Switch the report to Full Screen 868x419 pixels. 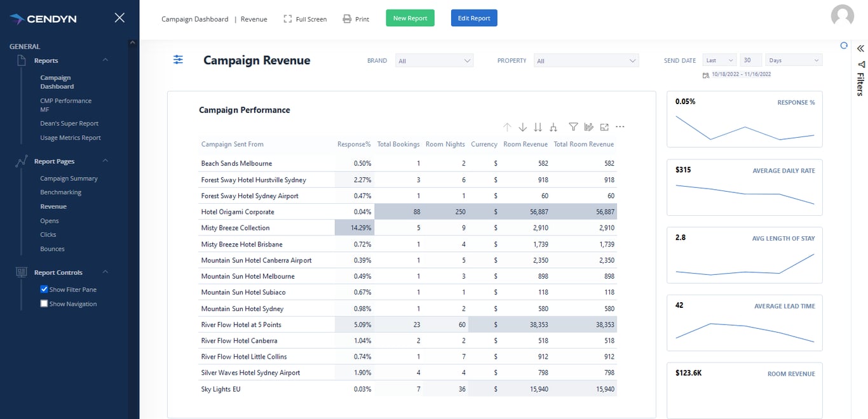(305, 19)
